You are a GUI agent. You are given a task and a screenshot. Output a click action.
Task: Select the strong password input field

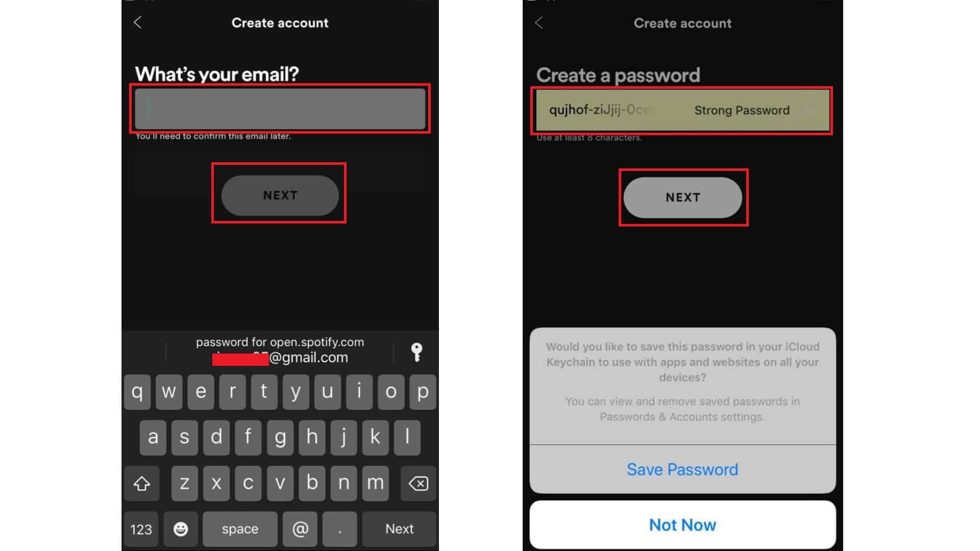(x=681, y=110)
